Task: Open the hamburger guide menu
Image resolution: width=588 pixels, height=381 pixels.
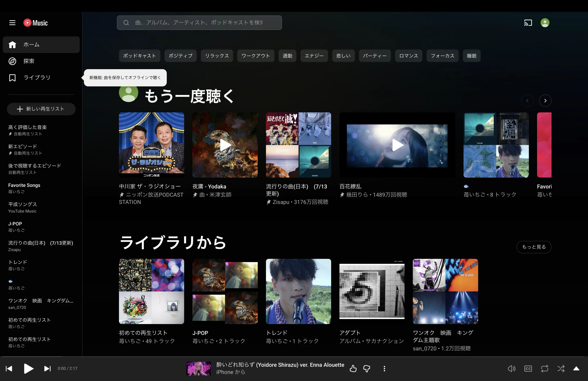Action: 12,23
